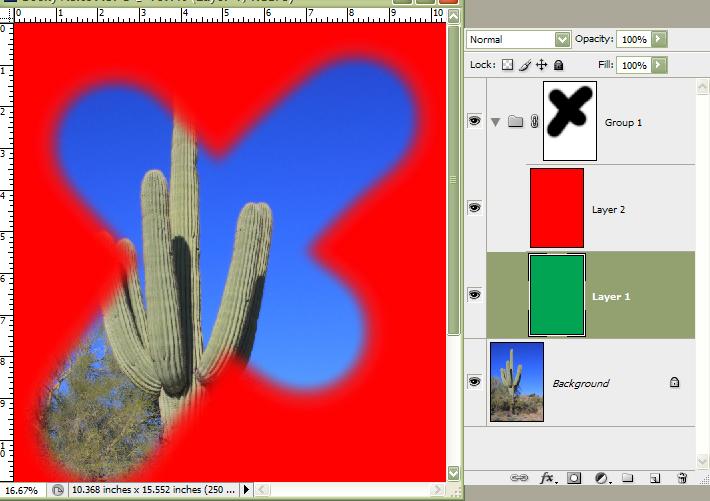Open the layer style fx menu

[548, 479]
